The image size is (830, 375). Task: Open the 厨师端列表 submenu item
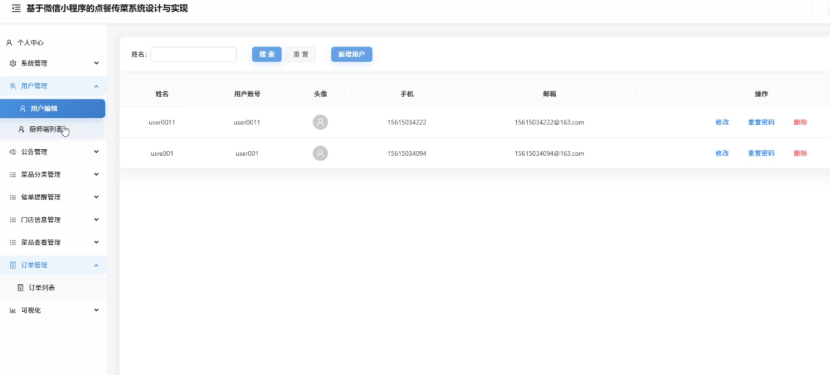tap(52, 129)
